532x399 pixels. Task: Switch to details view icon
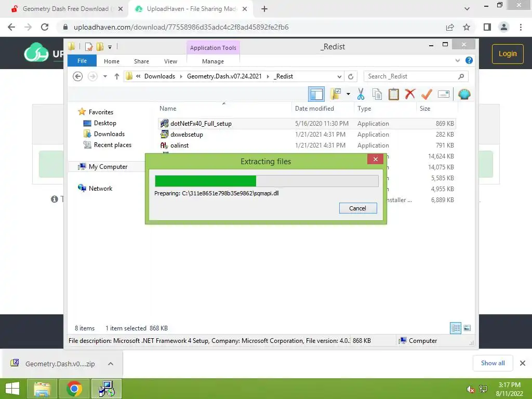(456, 328)
